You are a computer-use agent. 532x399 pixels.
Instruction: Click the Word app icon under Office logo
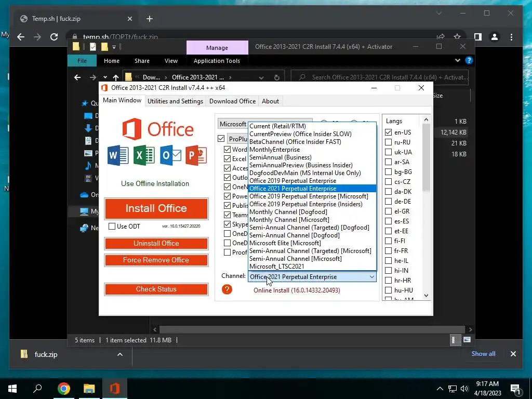pyautogui.click(x=118, y=155)
